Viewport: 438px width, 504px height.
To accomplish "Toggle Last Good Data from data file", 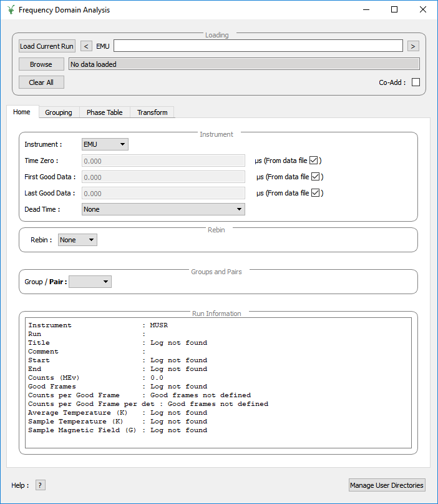I will point(316,193).
